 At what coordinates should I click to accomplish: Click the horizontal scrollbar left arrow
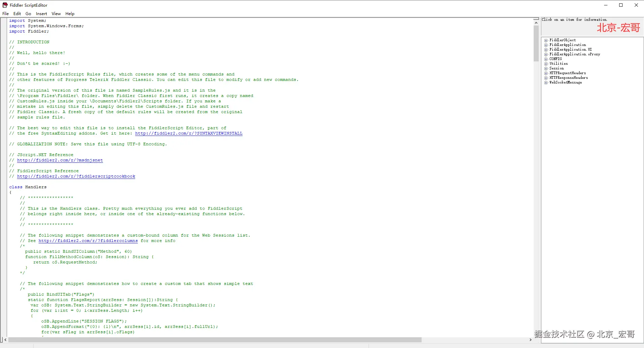(5, 340)
